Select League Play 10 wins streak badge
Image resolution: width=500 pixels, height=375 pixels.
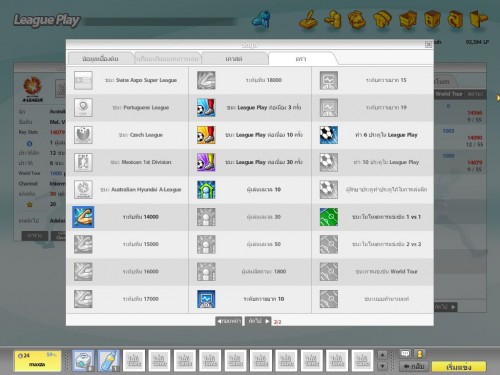(x=206, y=135)
